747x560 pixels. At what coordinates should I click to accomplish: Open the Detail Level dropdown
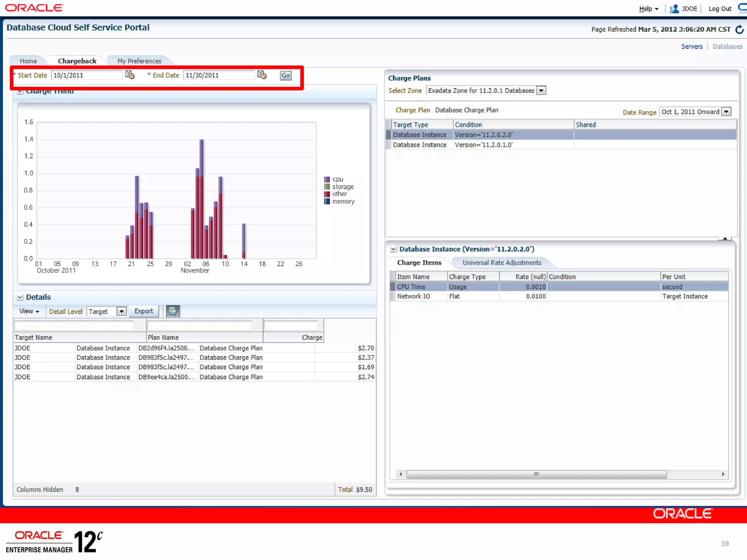click(x=121, y=311)
